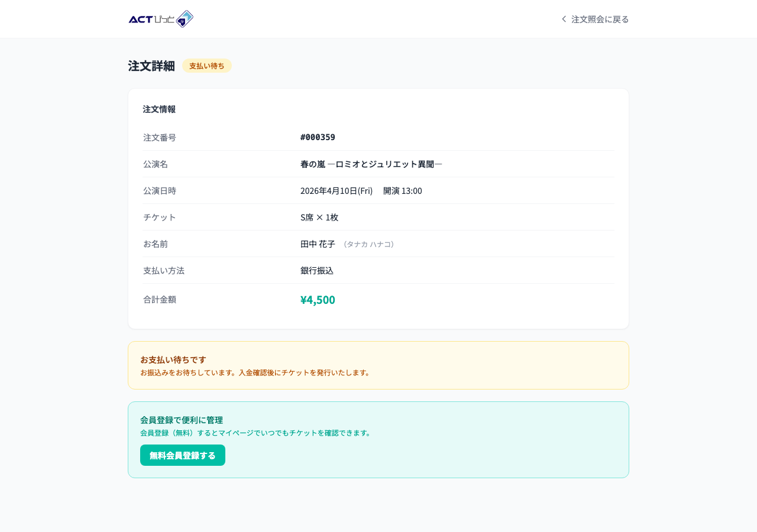Select the order number #000359
757x532 pixels.
click(318, 137)
